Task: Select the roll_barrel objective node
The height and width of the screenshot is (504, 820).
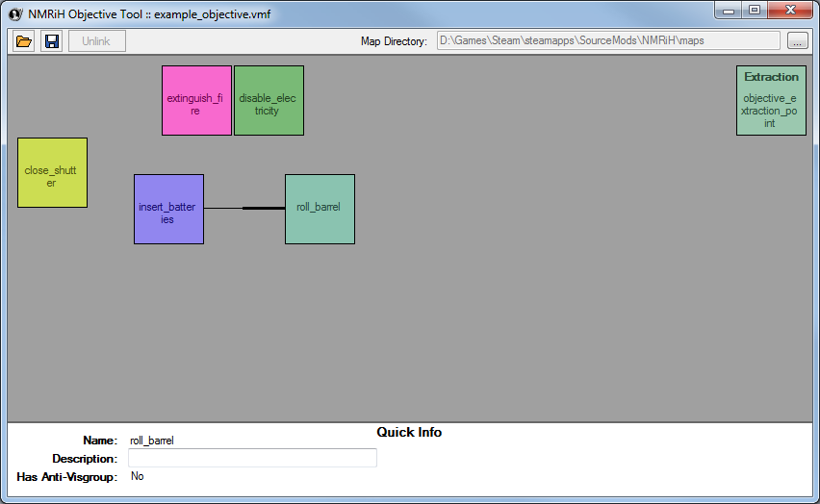Action: (x=320, y=209)
